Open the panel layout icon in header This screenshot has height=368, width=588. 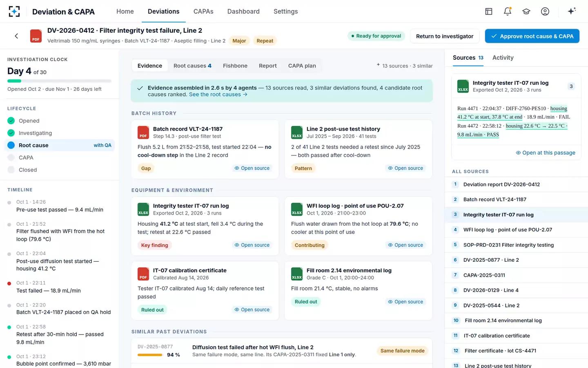(489, 11)
